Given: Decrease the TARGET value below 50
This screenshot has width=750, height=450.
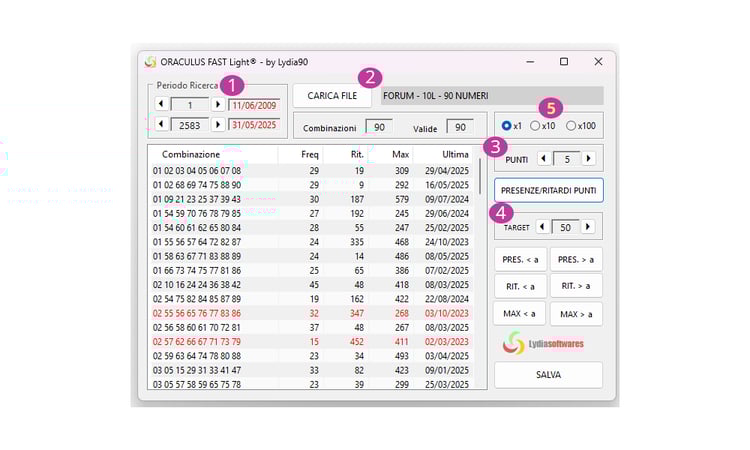Looking at the screenshot, I should click(542, 227).
